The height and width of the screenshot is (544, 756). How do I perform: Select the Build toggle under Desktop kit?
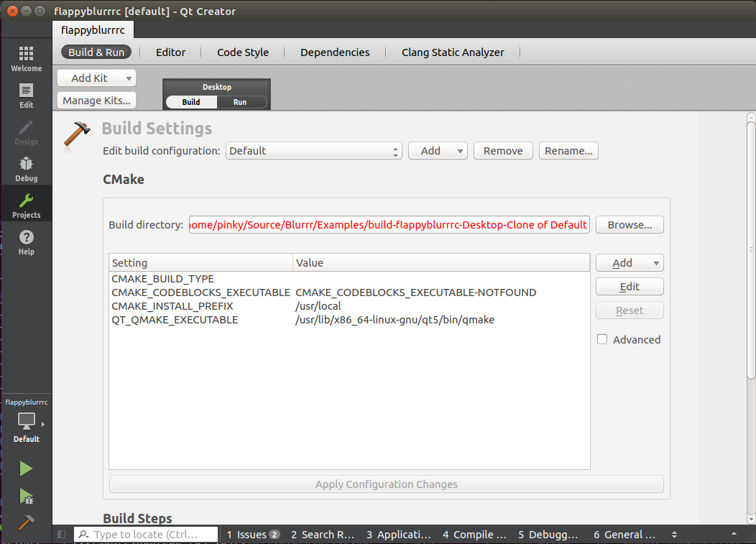point(191,102)
